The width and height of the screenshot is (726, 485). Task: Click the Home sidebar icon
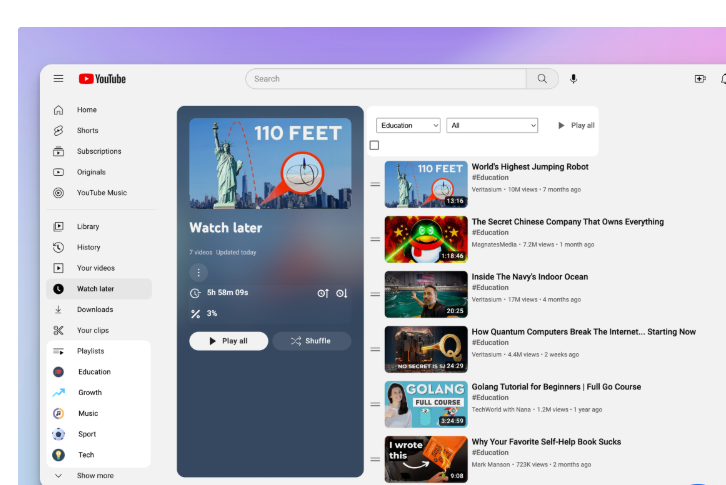pos(58,110)
